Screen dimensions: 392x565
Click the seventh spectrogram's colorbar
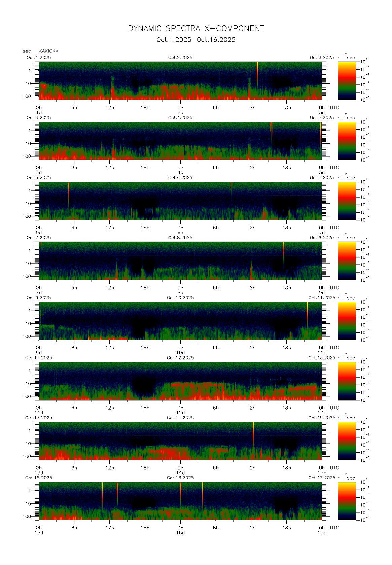tap(347, 440)
